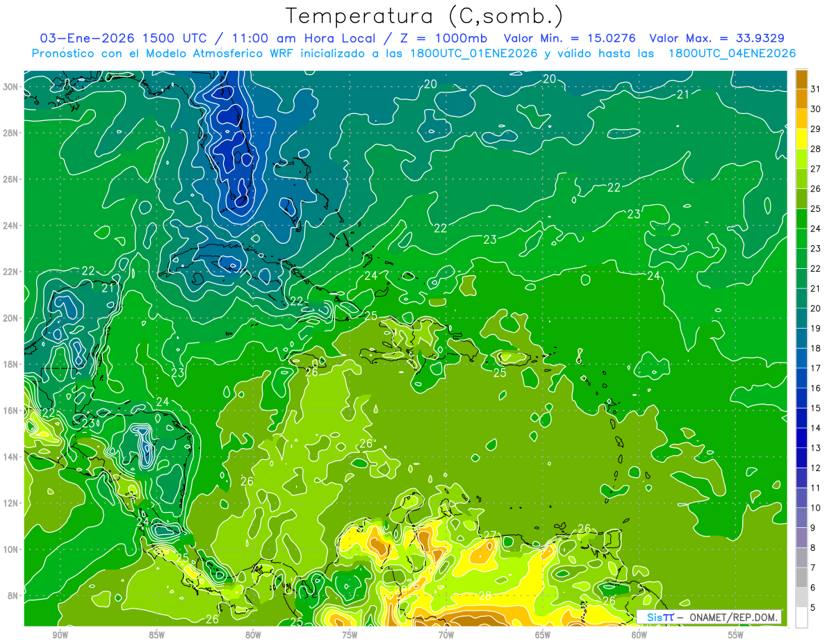Pick the lavender swatch between 8 and 9
Screen dimensions: 834x644
click(801, 538)
